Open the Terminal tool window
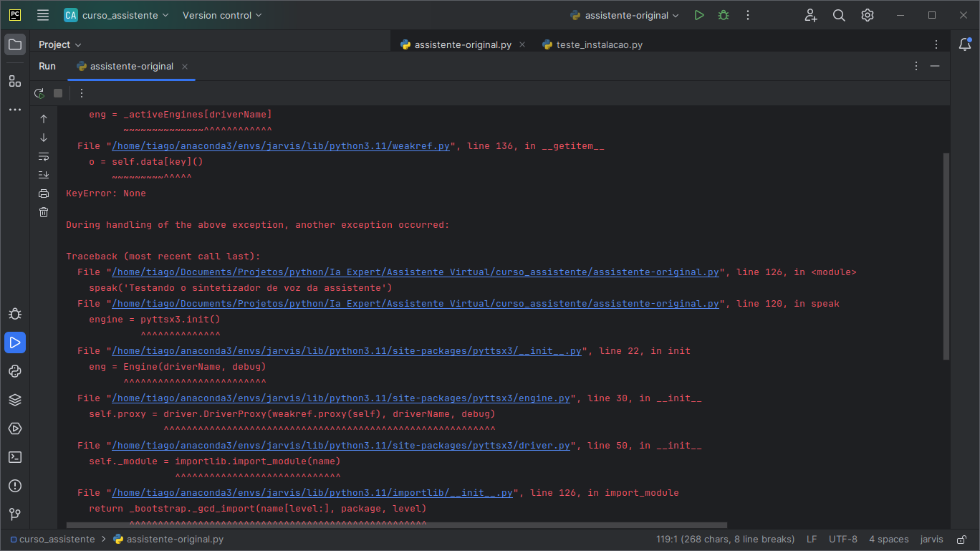Screen dimensions: 980x551 (15, 457)
